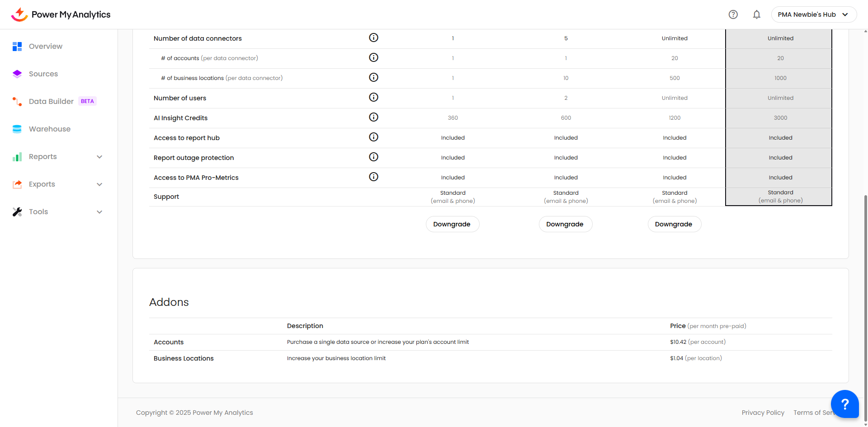
Task: Open the Privacy Policy link
Action: [x=763, y=413]
